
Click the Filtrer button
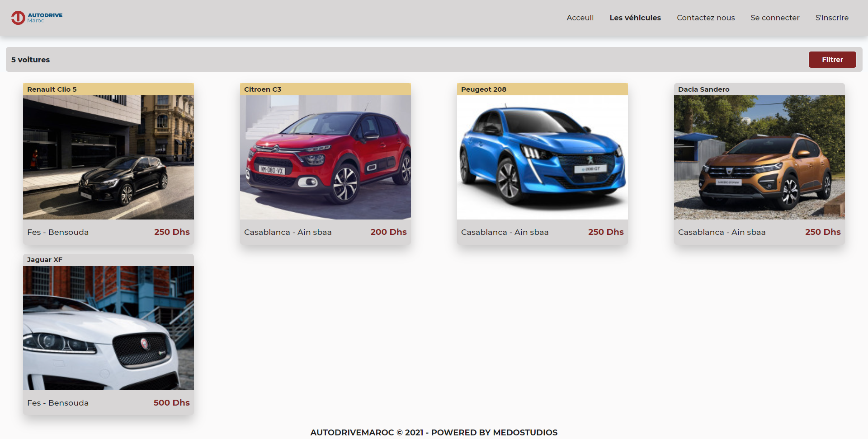pos(832,60)
